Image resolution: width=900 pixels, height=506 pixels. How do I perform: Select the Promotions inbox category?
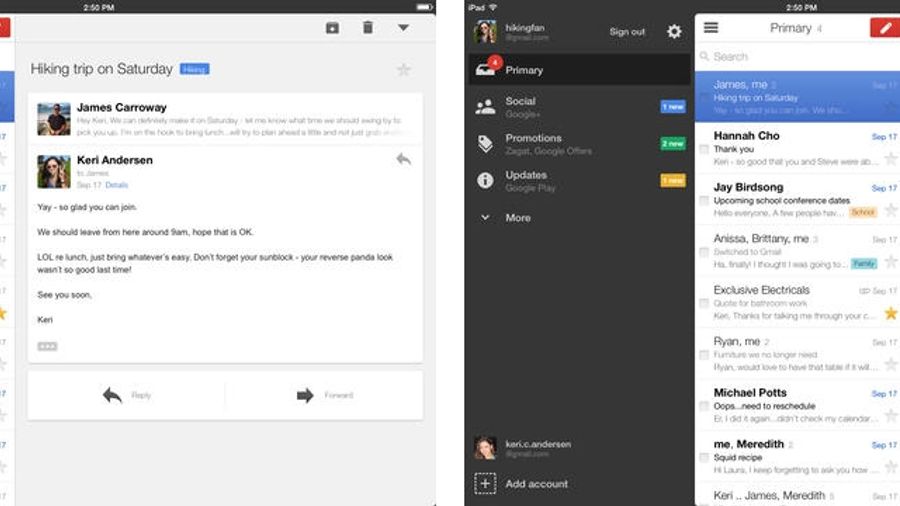580,143
